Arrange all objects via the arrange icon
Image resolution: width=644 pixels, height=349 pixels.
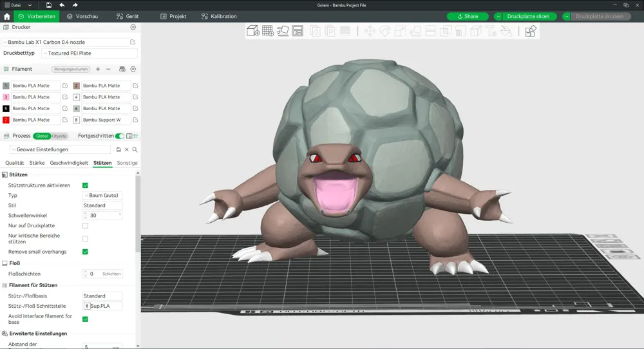coord(298,31)
